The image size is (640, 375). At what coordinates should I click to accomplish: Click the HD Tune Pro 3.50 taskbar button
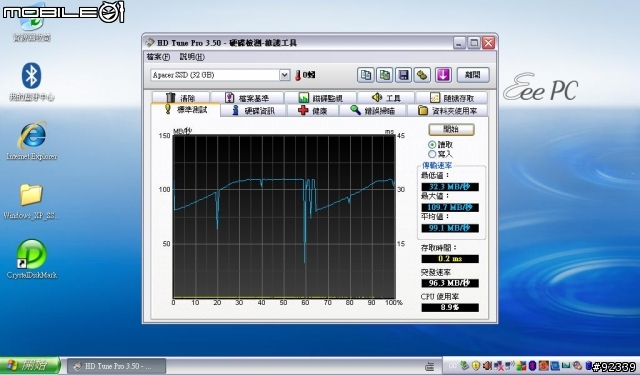point(116,366)
